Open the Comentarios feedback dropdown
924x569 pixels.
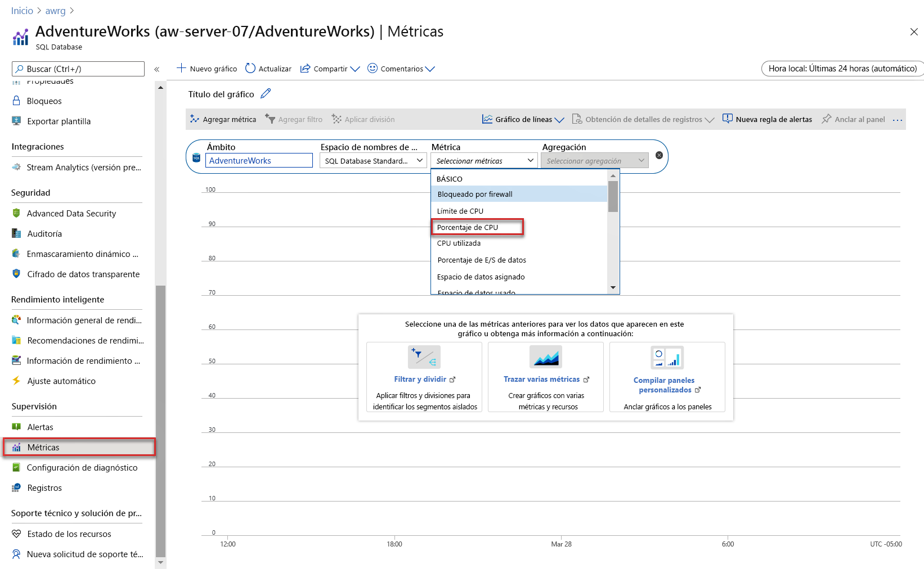(x=401, y=69)
